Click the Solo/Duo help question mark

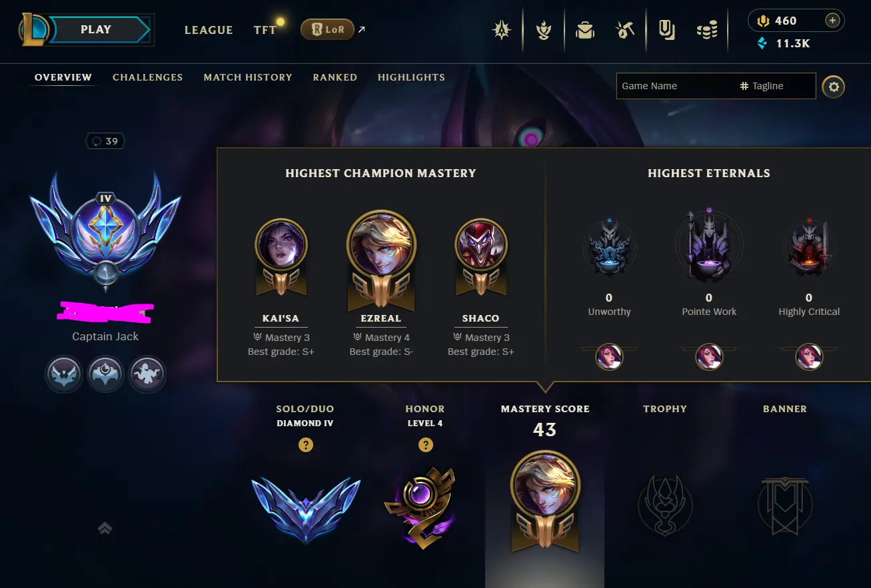click(x=306, y=445)
